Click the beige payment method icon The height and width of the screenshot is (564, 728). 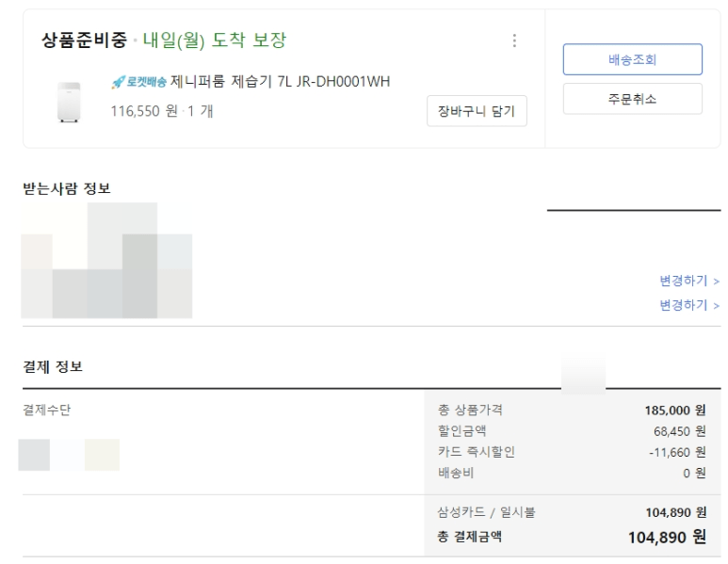pos(102,455)
